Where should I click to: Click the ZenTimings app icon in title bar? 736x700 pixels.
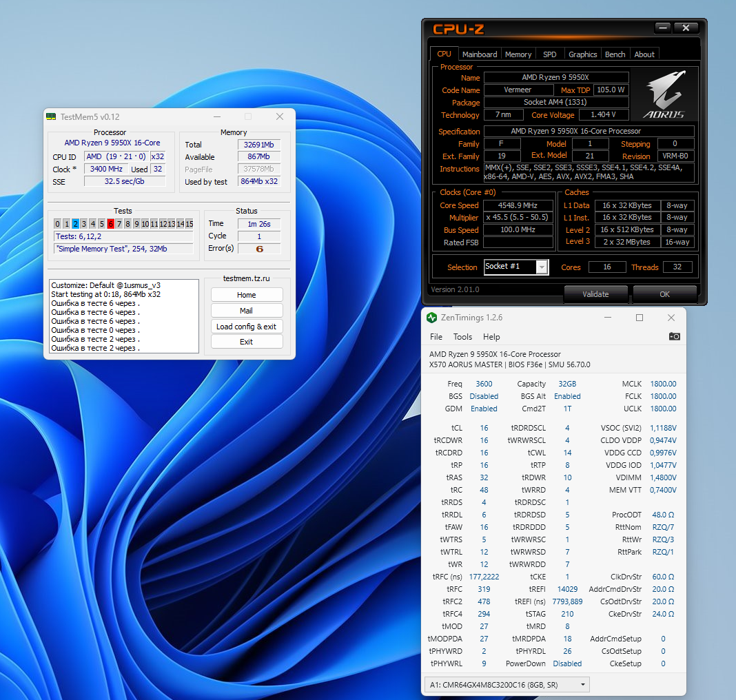(x=431, y=318)
